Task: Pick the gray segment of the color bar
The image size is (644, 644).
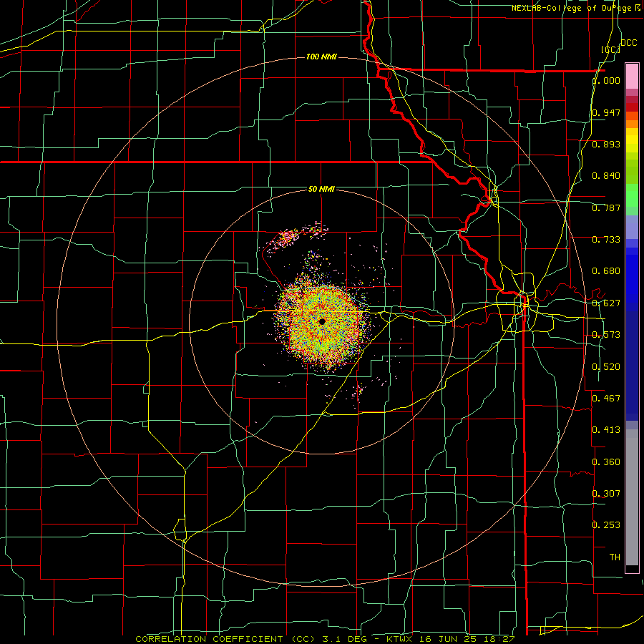Action: (632, 497)
